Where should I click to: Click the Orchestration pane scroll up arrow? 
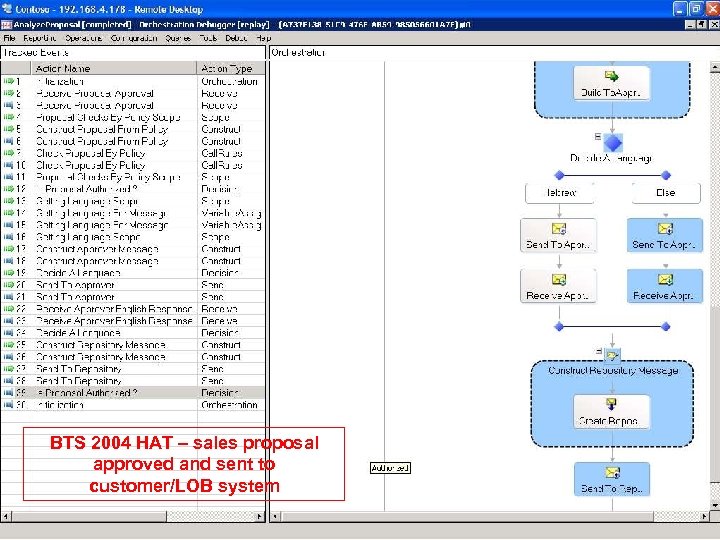click(x=714, y=68)
